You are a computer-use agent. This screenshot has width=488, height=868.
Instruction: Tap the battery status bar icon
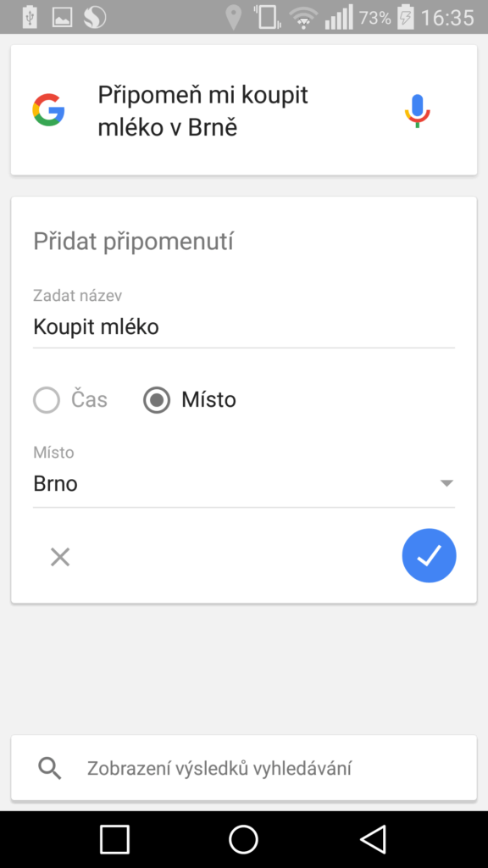click(x=406, y=17)
